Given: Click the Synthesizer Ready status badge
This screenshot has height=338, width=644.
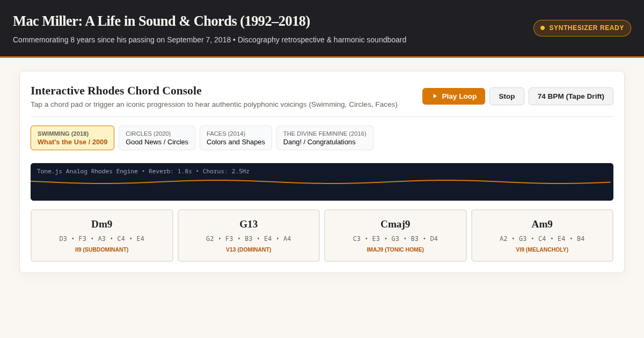Looking at the screenshot, I should click(x=582, y=28).
